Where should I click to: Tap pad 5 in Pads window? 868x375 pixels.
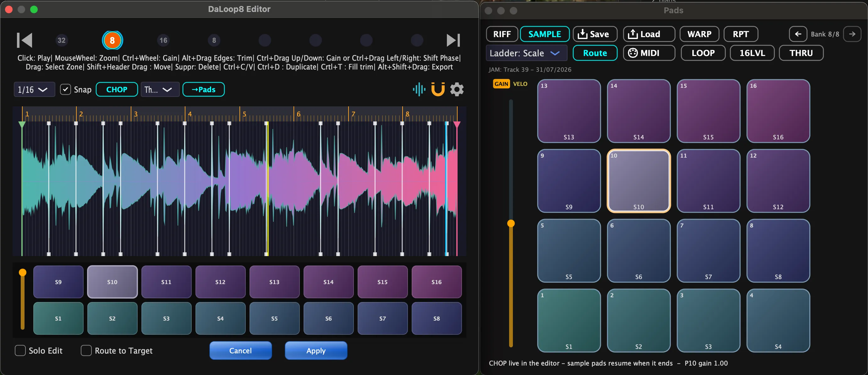pos(569,250)
